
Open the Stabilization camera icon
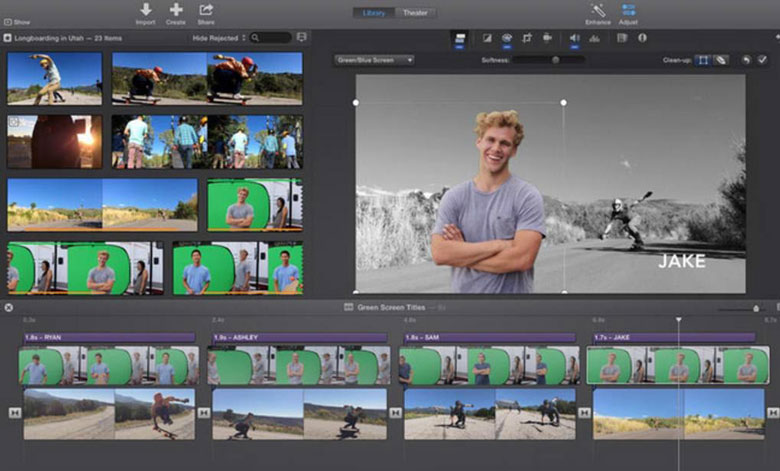[547, 38]
